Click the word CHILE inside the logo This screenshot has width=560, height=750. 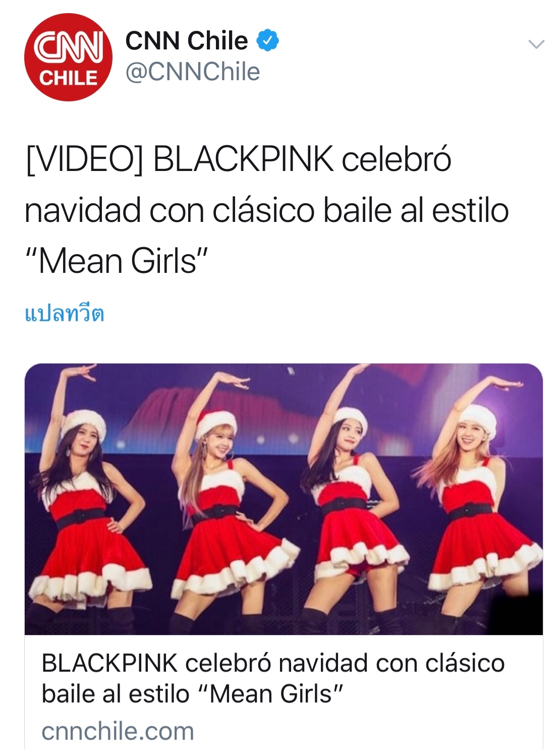click(x=68, y=78)
